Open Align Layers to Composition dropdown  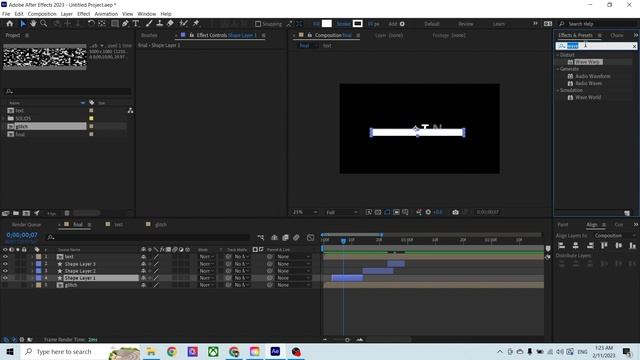(x=615, y=236)
